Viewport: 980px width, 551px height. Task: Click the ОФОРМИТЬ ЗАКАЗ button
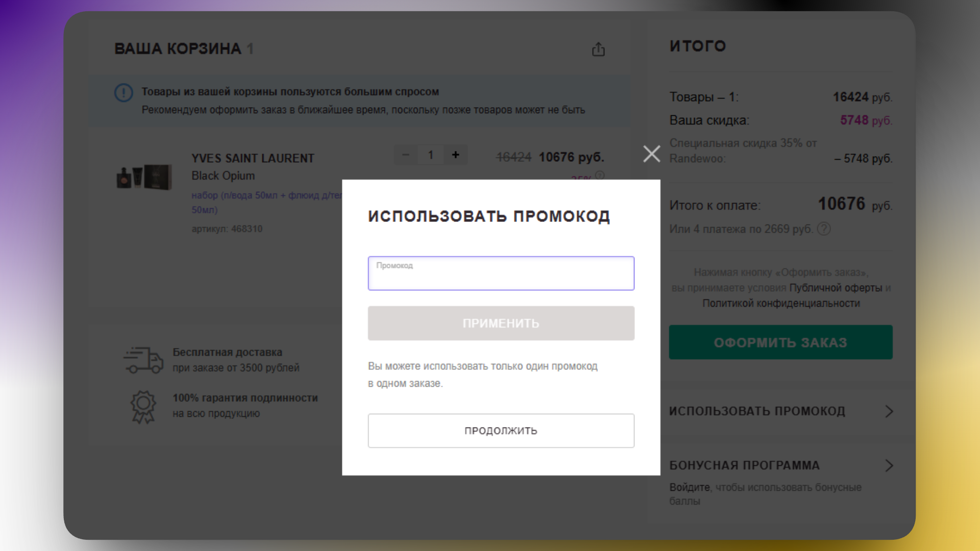pos(780,342)
